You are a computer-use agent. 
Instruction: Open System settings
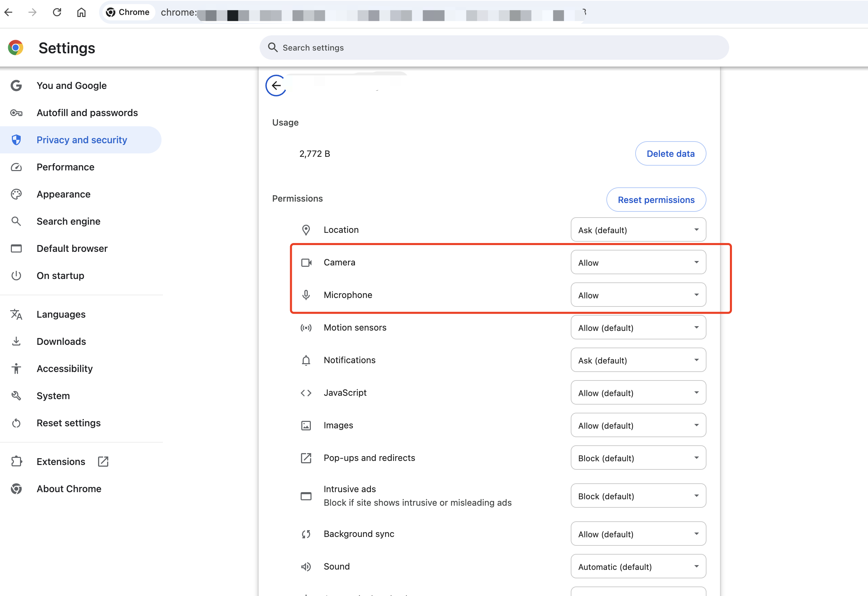coord(53,396)
